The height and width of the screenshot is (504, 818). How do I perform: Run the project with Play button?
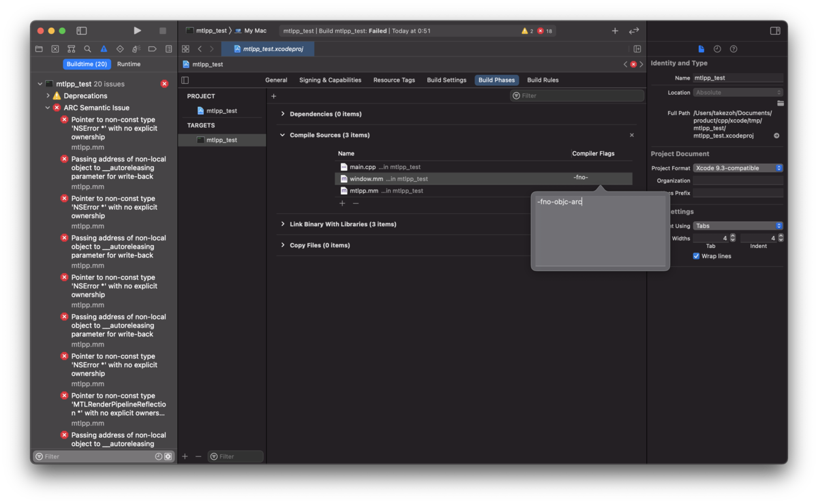pyautogui.click(x=137, y=31)
